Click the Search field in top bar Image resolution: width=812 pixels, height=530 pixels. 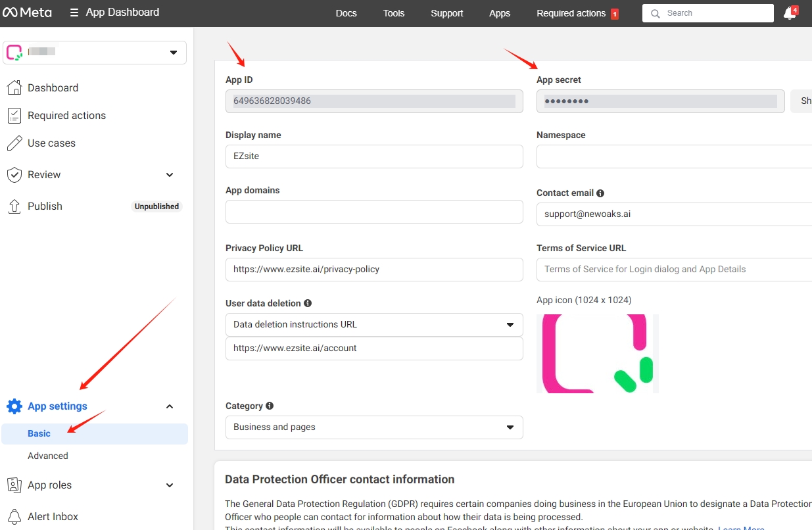[x=707, y=12]
